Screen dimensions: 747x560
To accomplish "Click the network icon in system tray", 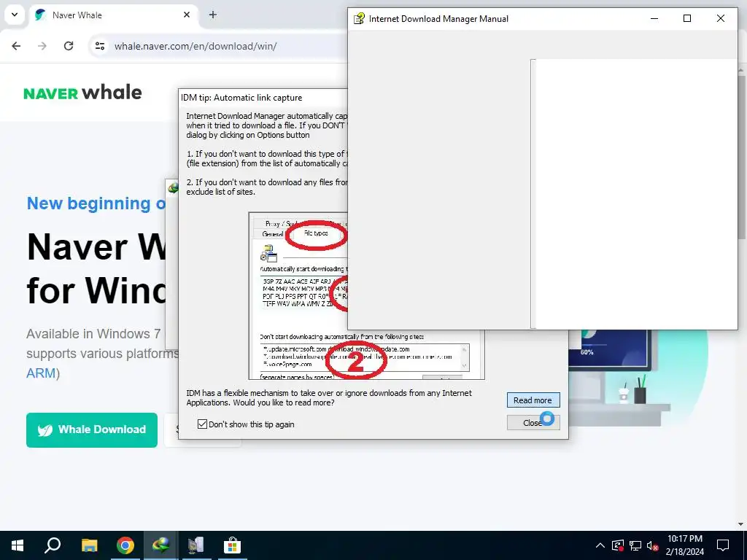I will (x=635, y=545).
